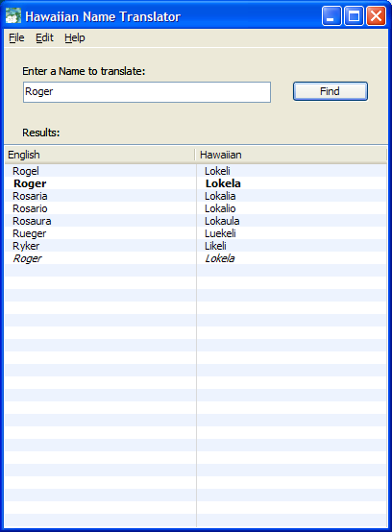Open the Help menu
This screenshot has width=392, height=532.
click(x=75, y=37)
